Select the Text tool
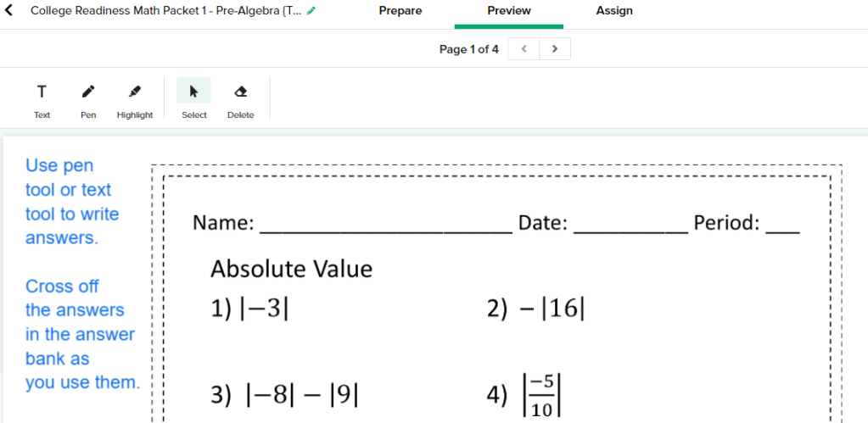Image resolution: width=868 pixels, height=423 pixels. click(x=42, y=99)
